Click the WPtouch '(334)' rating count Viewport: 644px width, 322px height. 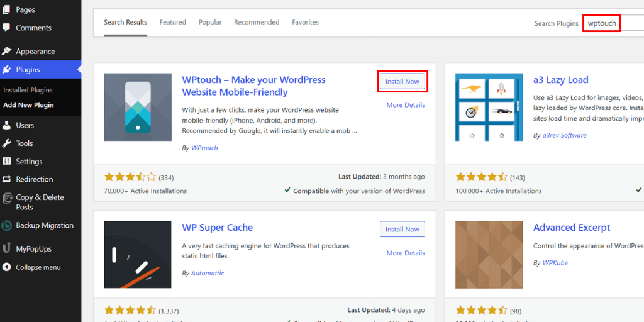point(166,178)
